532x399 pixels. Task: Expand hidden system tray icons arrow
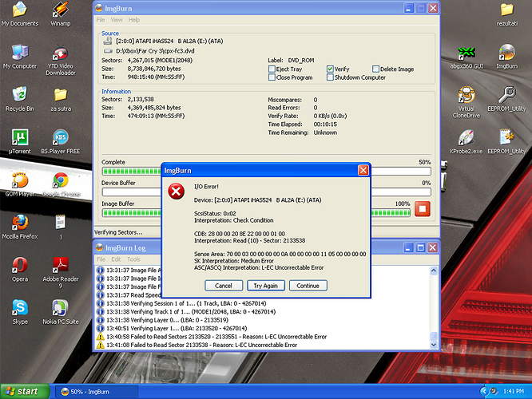click(484, 392)
